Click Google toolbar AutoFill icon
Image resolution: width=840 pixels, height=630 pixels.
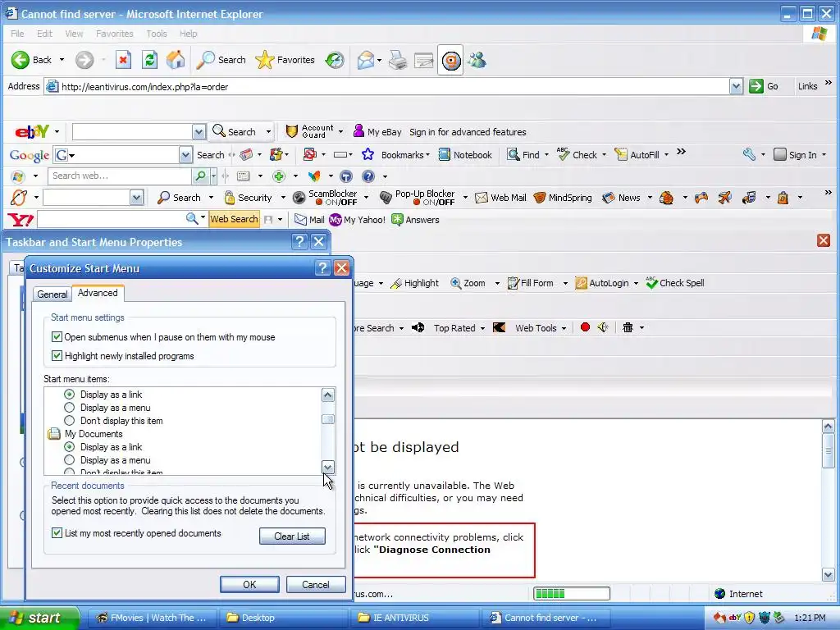click(x=620, y=155)
